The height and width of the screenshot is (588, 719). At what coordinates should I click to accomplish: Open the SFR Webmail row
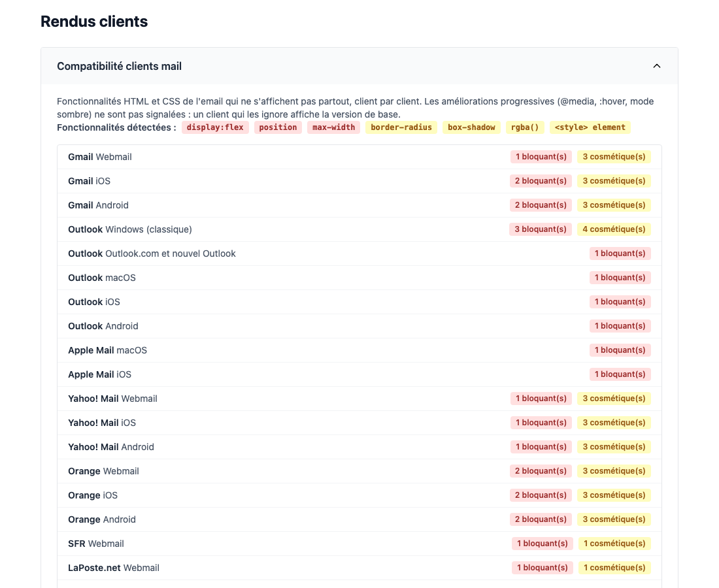pyautogui.click(x=359, y=544)
